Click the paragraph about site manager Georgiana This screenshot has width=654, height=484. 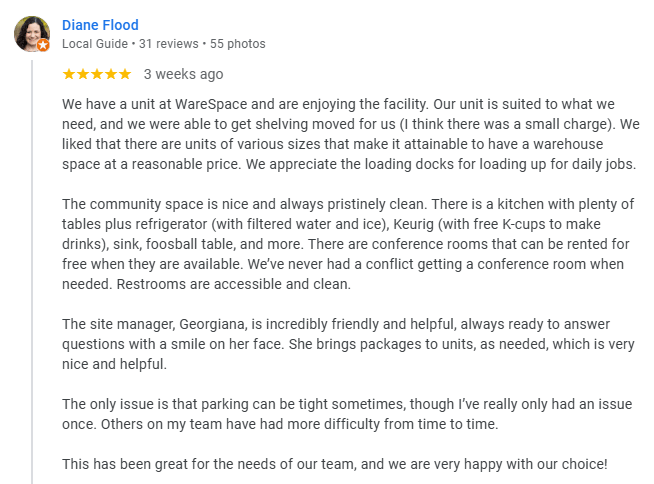[348, 344]
